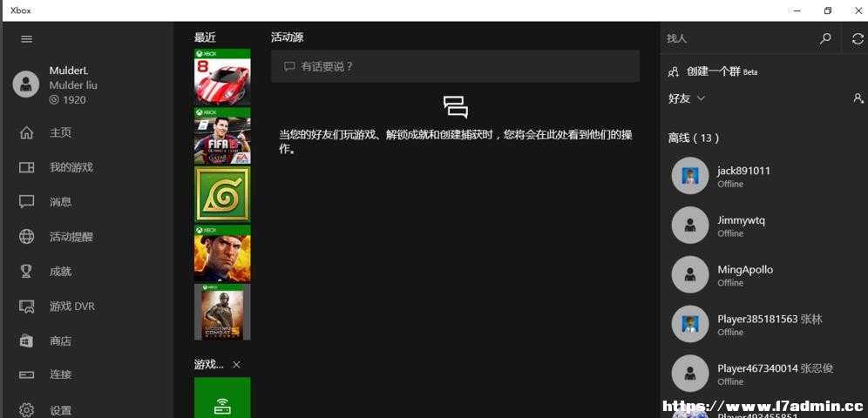This screenshot has height=418, width=868.
Task: Click the achievements trophy icon
Action: pyautogui.click(x=26, y=272)
